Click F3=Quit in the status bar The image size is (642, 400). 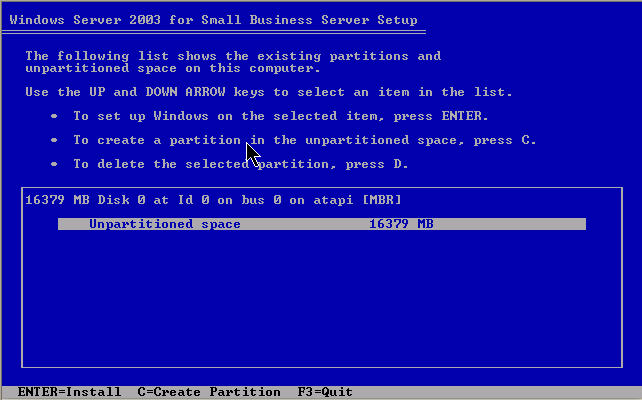point(325,392)
